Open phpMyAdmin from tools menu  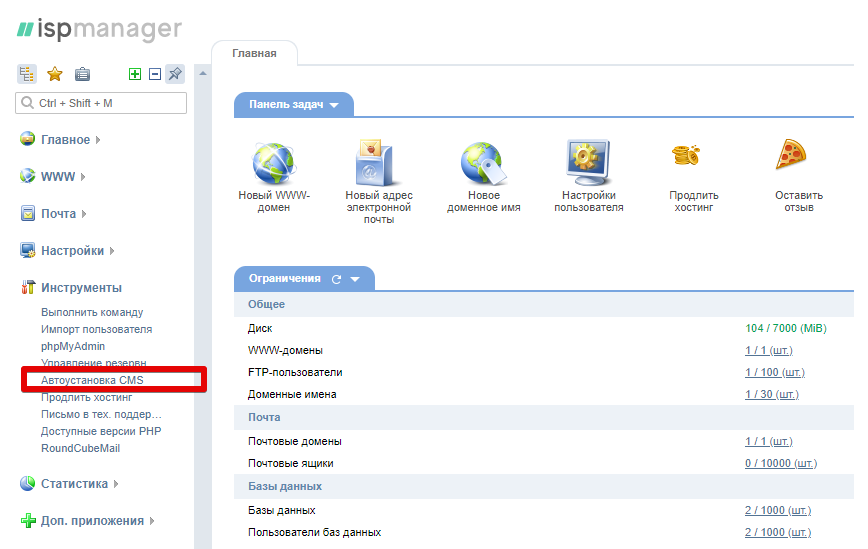coord(73,346)
